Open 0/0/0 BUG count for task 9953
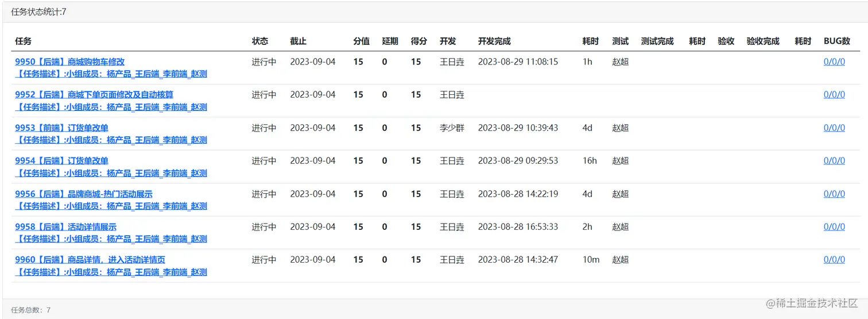 [x=834, y=128]
